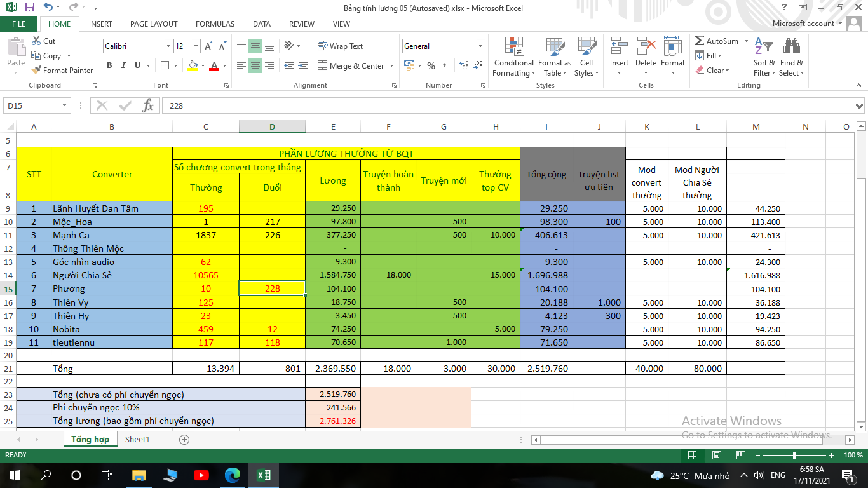The height and width of the screenshot is (488, 868).
Task: Click Merge & Center button
Action: click(x=356, y=66)
